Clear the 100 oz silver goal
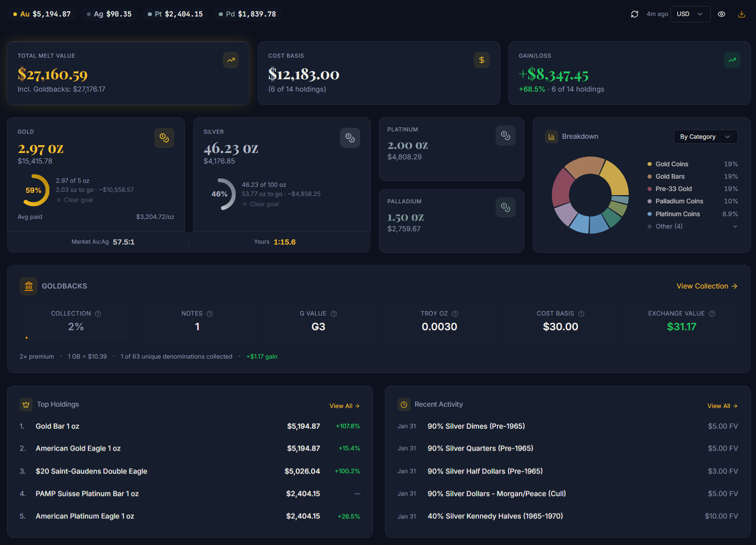Viewport: 756px width, 545px height. pos(261,204)
